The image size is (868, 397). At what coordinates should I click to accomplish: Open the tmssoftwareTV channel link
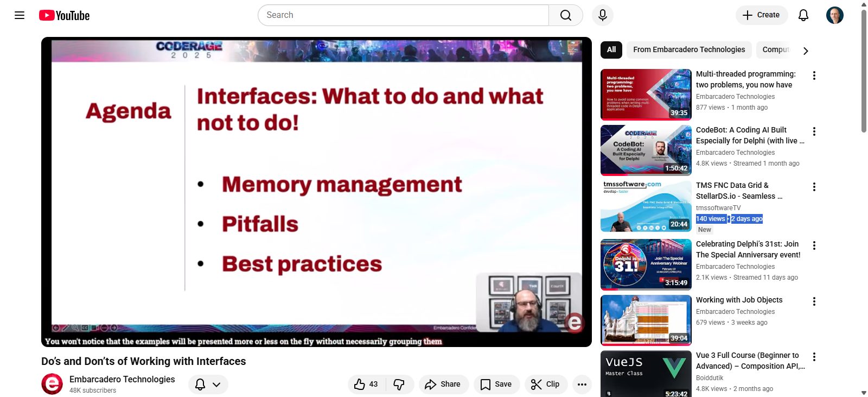click(x=718, y=208)
